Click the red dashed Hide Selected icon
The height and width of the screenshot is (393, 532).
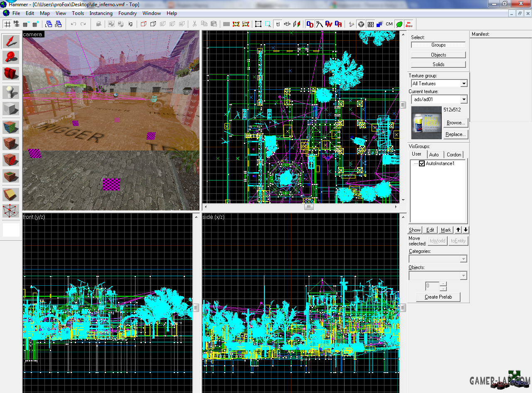coord(143,24)
